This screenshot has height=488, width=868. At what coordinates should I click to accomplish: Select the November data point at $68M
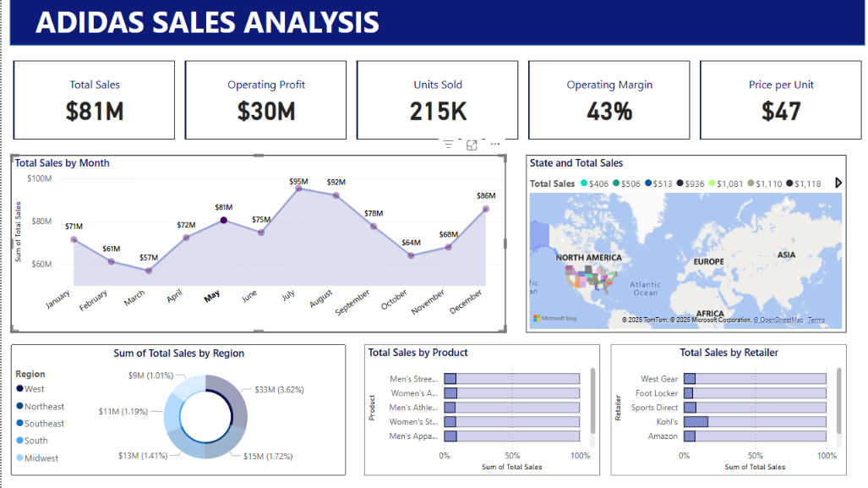(x=449, y=247)
